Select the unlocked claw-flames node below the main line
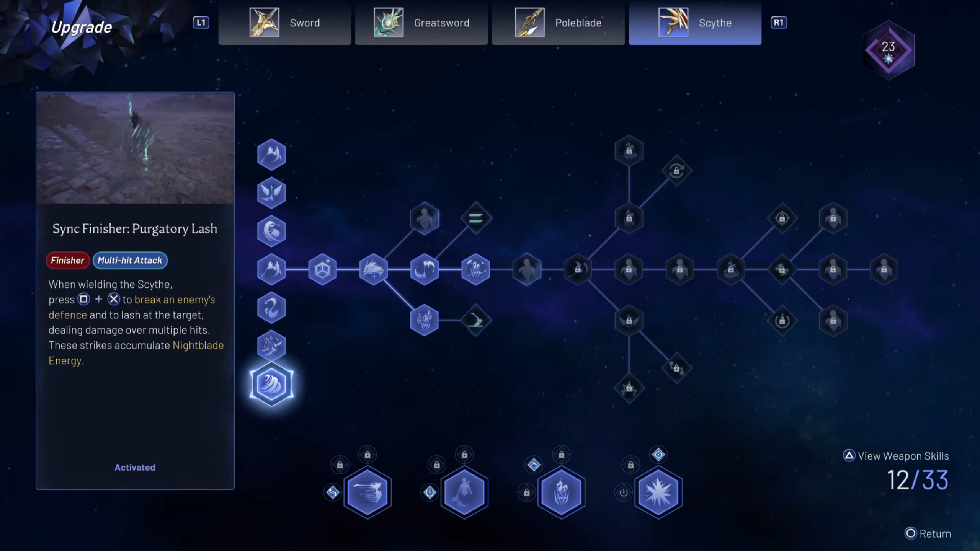 tap(425, 320)
